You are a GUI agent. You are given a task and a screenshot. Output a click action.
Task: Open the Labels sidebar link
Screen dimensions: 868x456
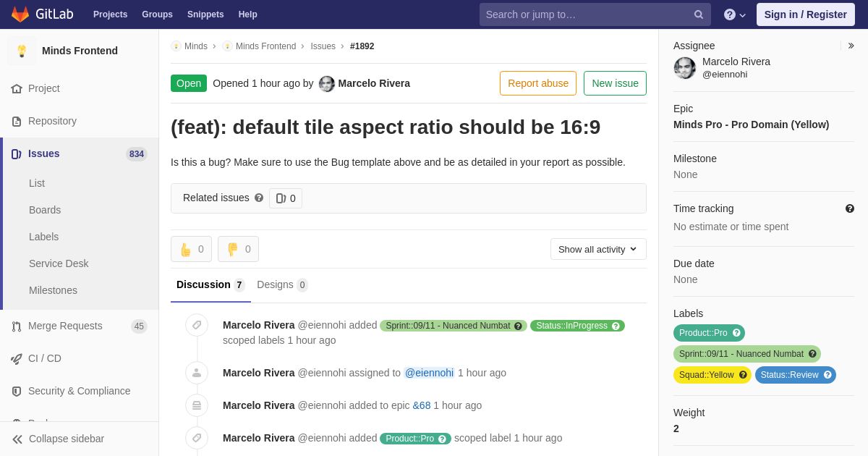pos(43,237)
